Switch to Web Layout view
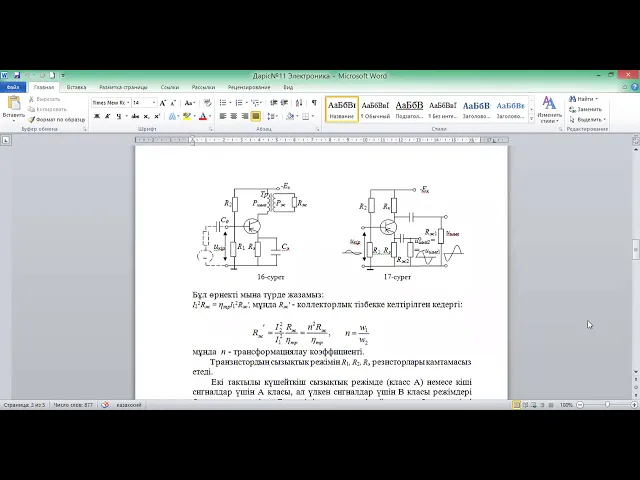Image resolution: width=640 pixels, height=480 pixels. pos(533,405)
